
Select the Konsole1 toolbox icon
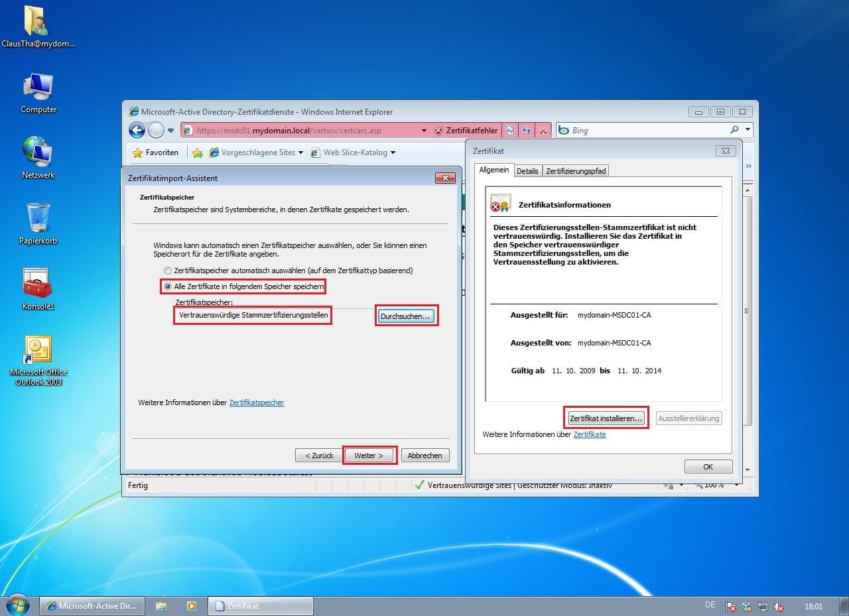38,289
